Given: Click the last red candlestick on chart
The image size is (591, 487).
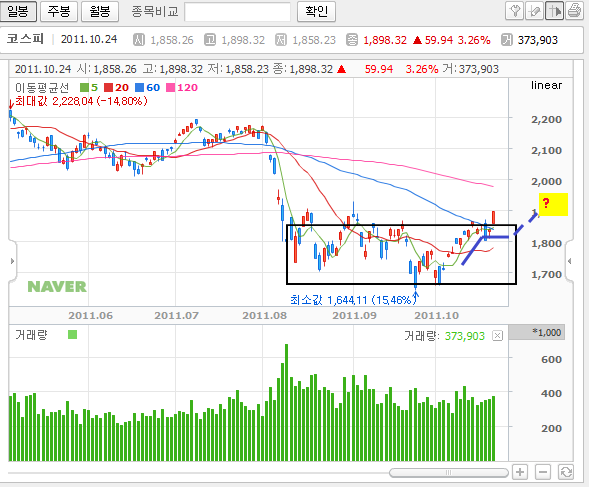Looking at the screenshot, I should pos(493,218).
